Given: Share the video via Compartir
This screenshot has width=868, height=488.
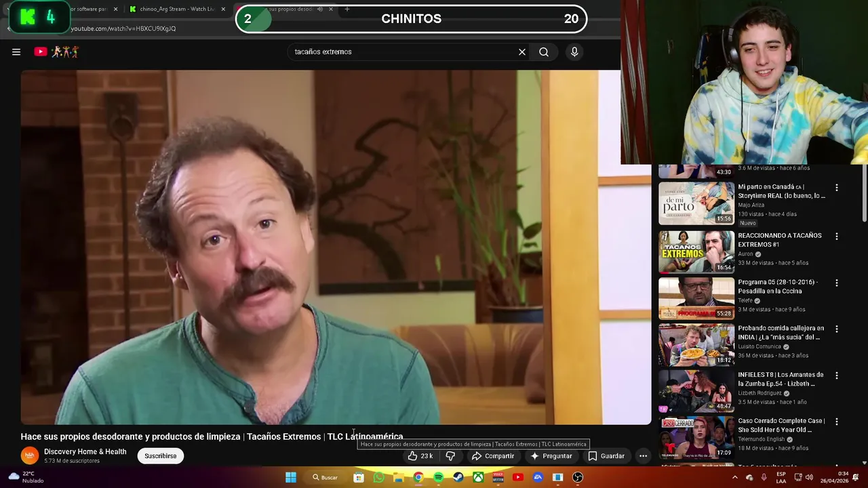Looking at the screenshot, I should 493,456.
